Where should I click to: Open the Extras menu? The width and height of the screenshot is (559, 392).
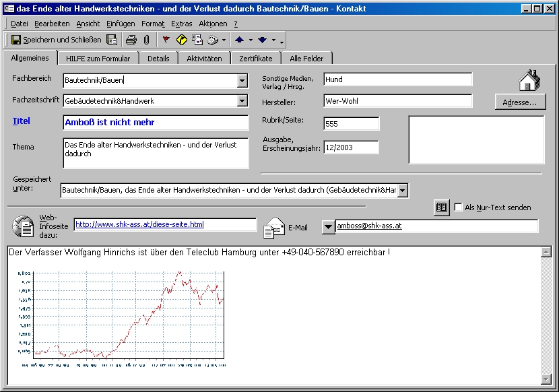[181, 24]
